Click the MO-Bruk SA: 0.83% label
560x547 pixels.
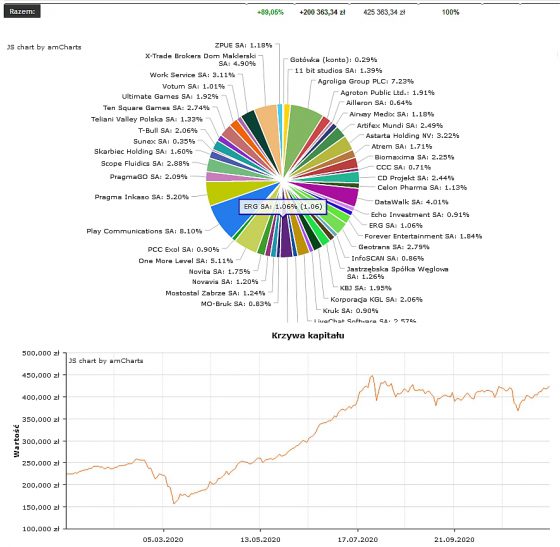tap(236, 303)
